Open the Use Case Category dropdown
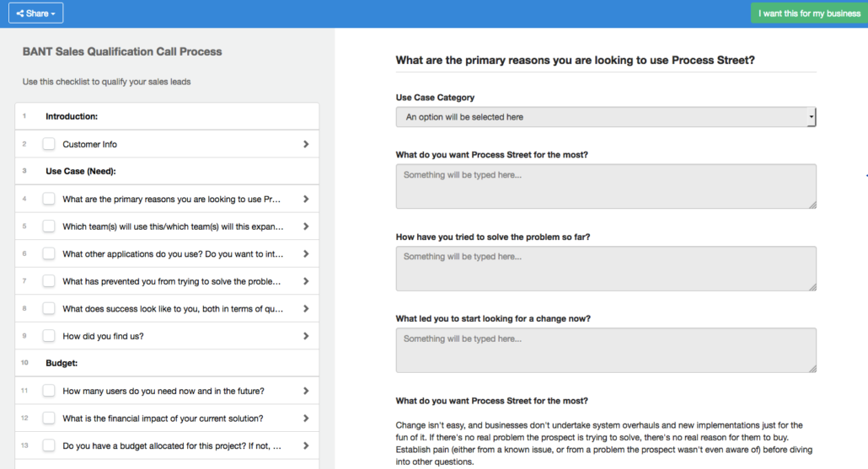The width and height of the screenshot is (868, 469). click(606, 117)
